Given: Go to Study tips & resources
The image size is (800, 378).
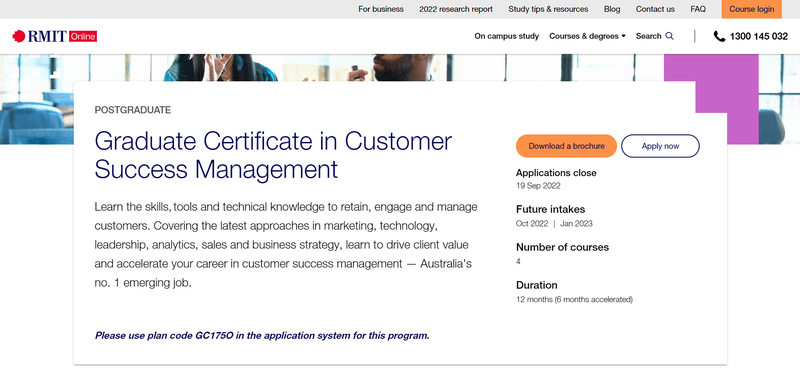Looking at the screenshot, I should [548, 9].
